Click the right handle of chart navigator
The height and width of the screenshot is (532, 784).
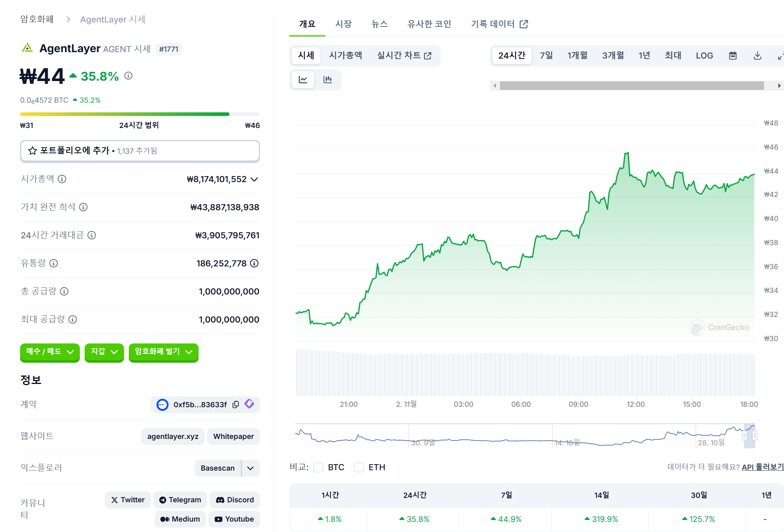pos(755,436)
